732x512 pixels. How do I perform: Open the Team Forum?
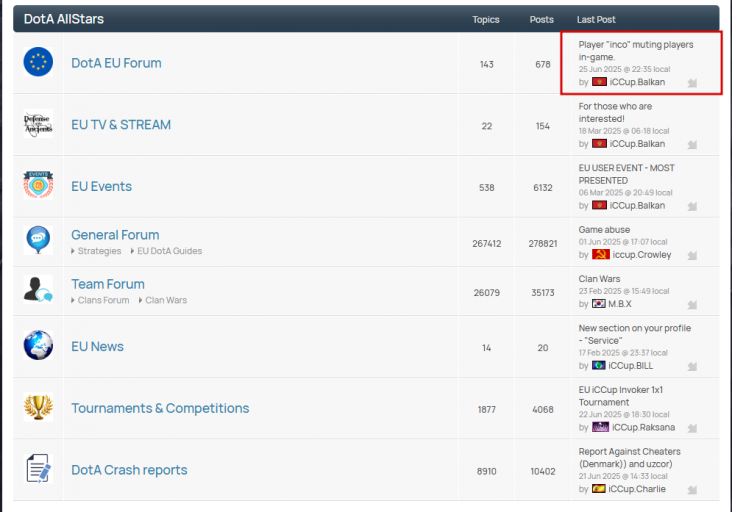(x=108, y=284)
